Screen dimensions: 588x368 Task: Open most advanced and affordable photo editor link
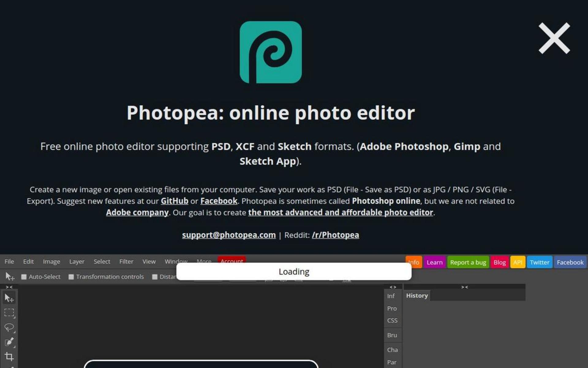[x=341, y=212]
